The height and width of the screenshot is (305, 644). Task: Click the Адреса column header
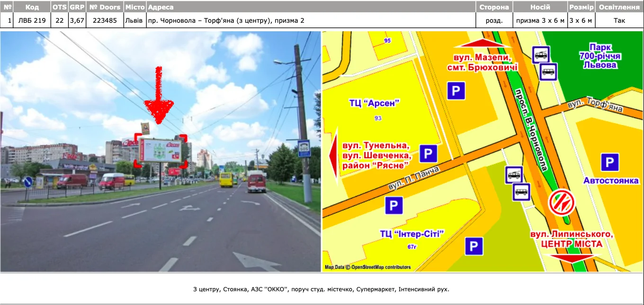[x=161, y=7]
